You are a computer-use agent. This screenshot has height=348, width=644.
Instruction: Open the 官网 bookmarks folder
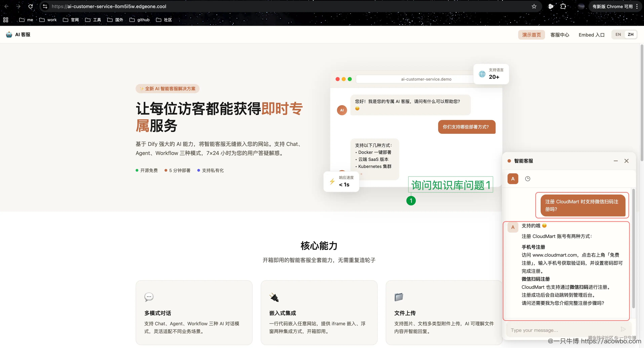tap(71, 20)
